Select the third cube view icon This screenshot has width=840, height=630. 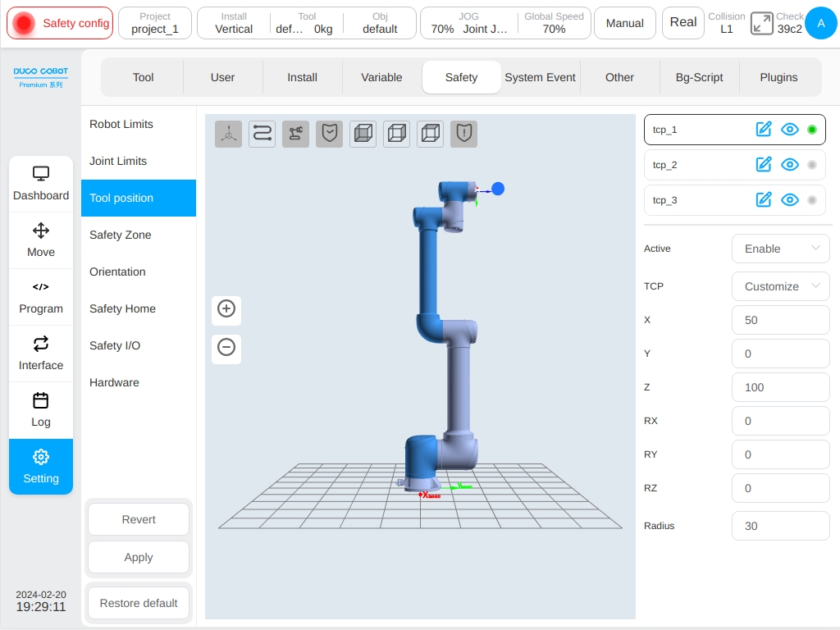click(x=431, y=134)
